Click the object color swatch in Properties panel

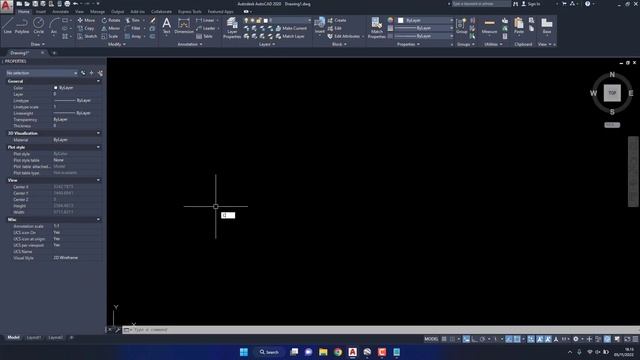tap(56, 88)
